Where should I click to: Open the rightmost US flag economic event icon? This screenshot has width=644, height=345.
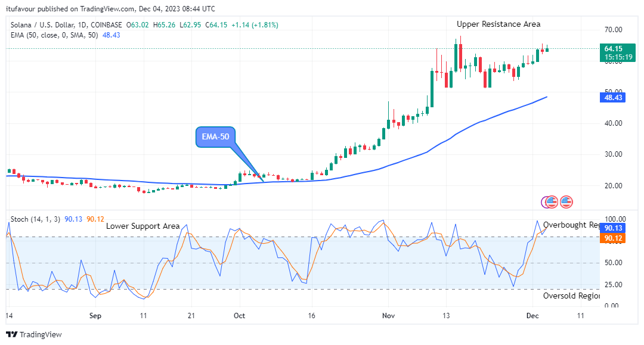point(566,202)
